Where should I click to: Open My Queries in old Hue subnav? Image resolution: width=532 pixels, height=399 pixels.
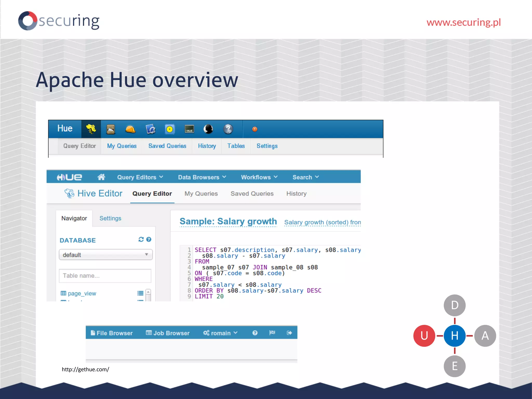point(122,146)
